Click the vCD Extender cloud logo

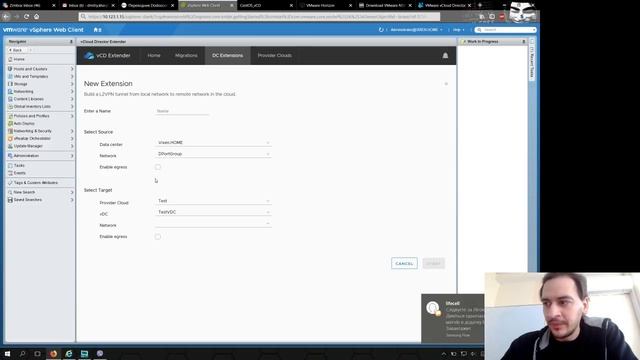pos(89,56)
